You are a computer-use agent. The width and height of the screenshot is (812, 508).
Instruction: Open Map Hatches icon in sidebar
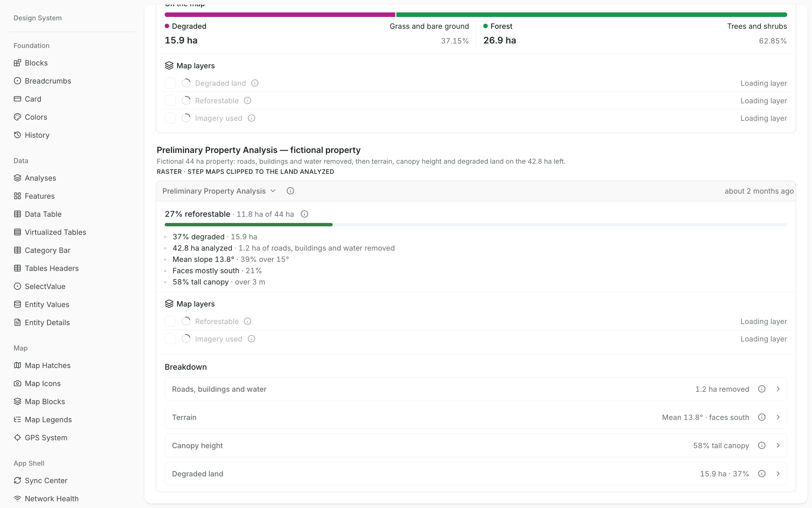pos(17,365)
